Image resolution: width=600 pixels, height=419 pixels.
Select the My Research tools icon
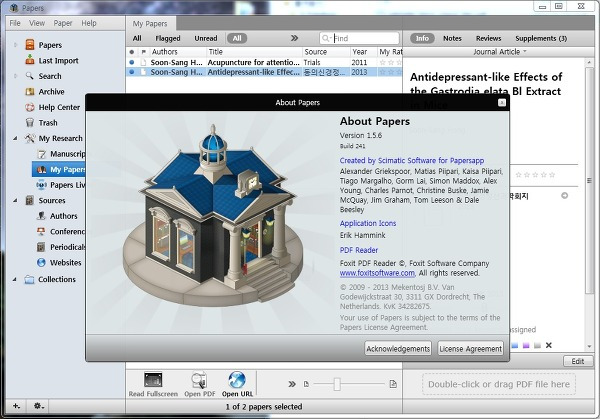pos(30,138)
